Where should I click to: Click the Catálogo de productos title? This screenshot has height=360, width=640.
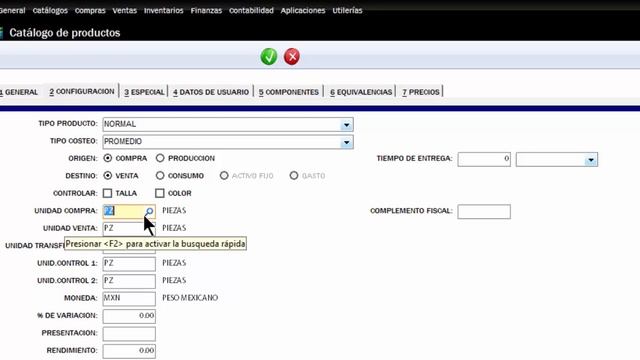(64, 33)
